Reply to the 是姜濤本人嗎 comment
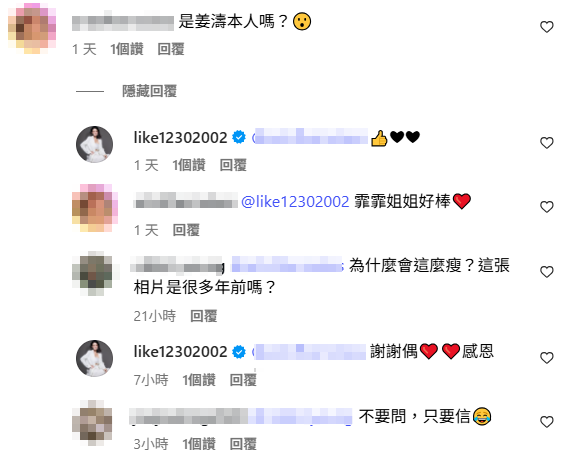Image resolution: width=567 pixels, height=450 pixels. click(x=171, y=49)
